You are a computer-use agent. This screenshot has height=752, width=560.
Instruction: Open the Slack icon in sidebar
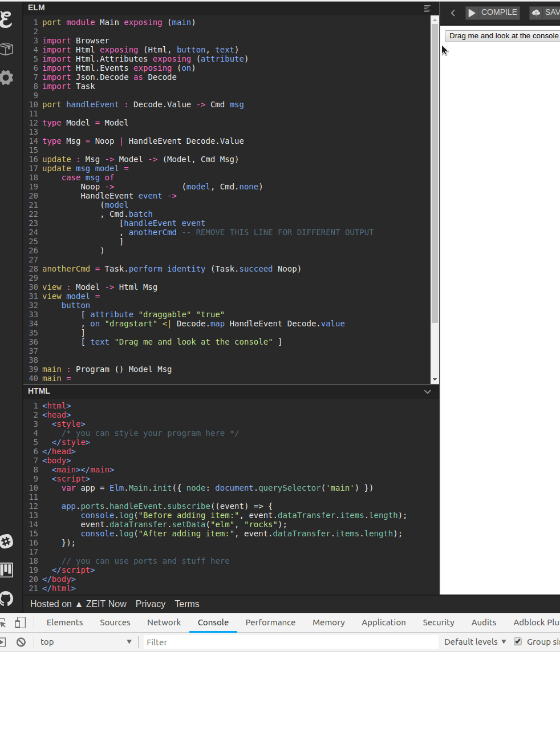[6, 541]
